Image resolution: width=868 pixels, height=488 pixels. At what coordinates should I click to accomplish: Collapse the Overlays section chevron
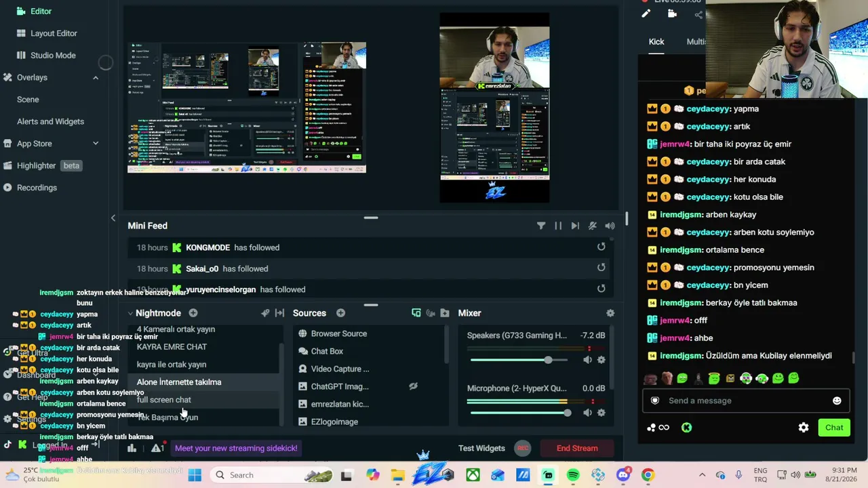click(96, 78)
